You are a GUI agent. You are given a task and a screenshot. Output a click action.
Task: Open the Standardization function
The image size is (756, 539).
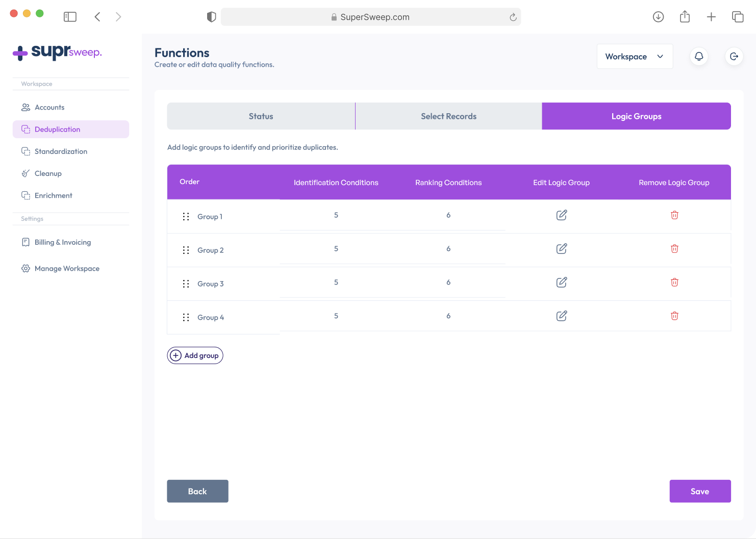pyautogui.click(x=60, y=151)
